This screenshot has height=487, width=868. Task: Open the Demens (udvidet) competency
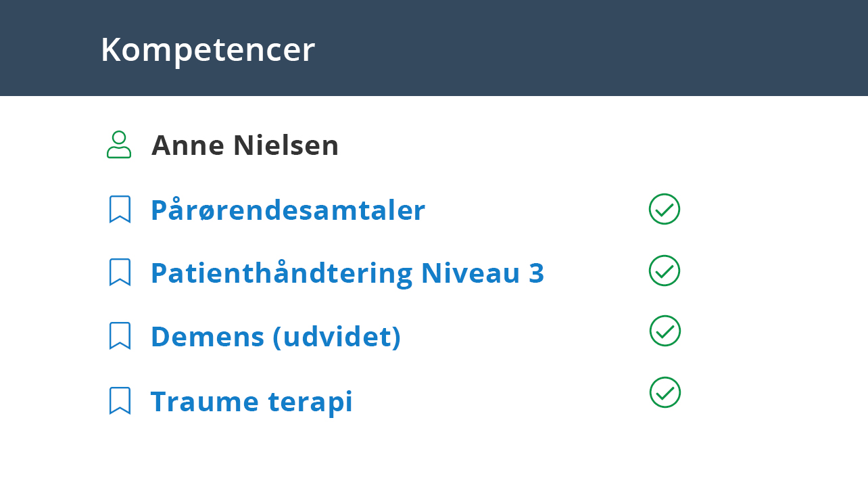[x=276, y=337]
